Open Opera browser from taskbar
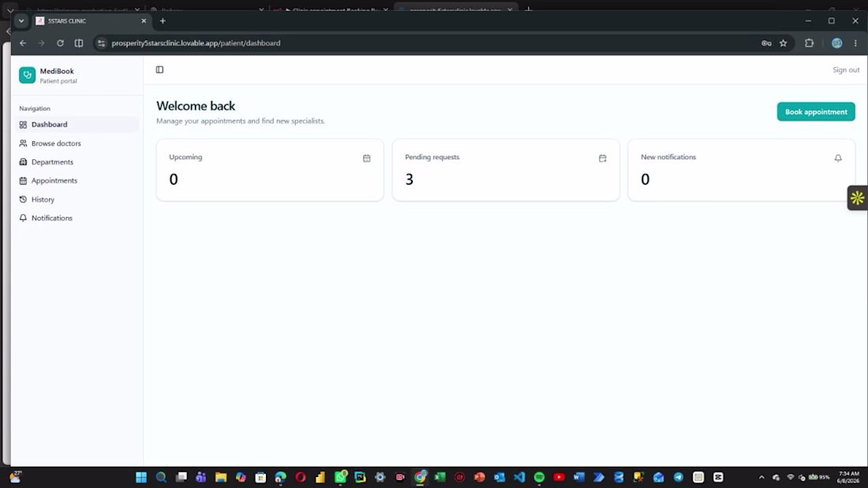Screen dimensions: 868x488 (301, 477)
